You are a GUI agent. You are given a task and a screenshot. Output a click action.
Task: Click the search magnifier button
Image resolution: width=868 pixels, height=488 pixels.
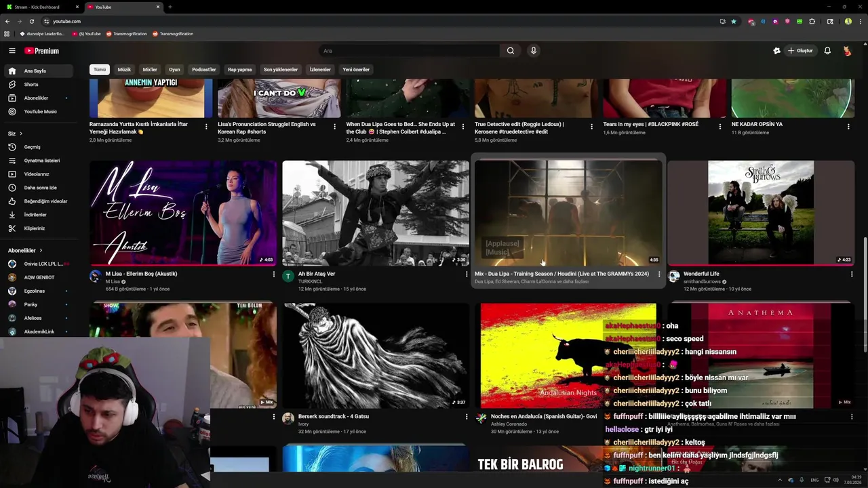click(511, 51)
